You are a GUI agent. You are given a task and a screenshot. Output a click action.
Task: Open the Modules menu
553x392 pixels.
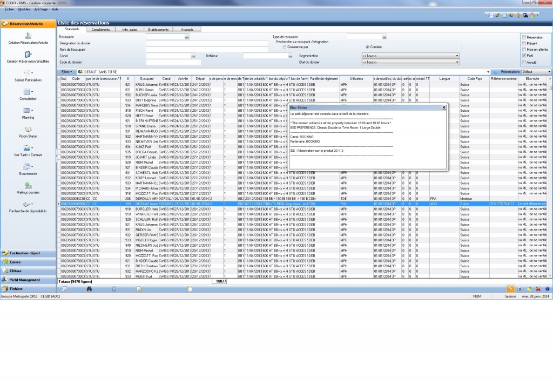[x=24, y=10]
